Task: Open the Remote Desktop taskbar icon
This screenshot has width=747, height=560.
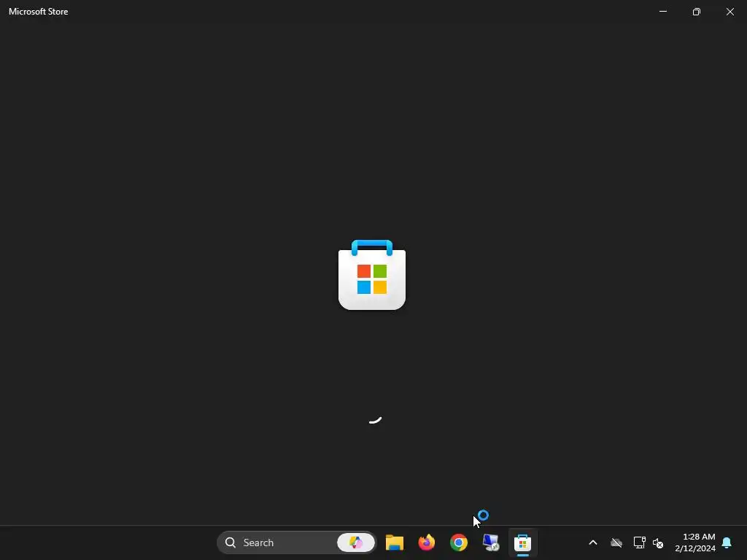Action: tap(491, 542)
